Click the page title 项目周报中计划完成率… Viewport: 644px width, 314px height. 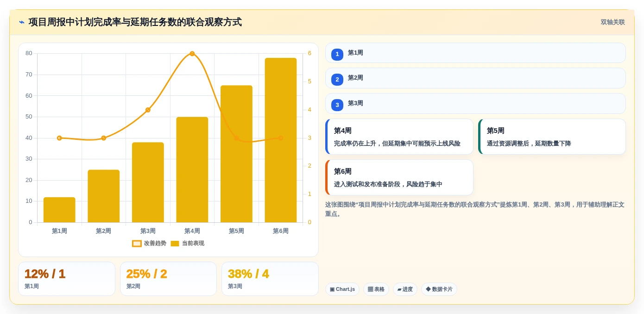click(135, 22)
